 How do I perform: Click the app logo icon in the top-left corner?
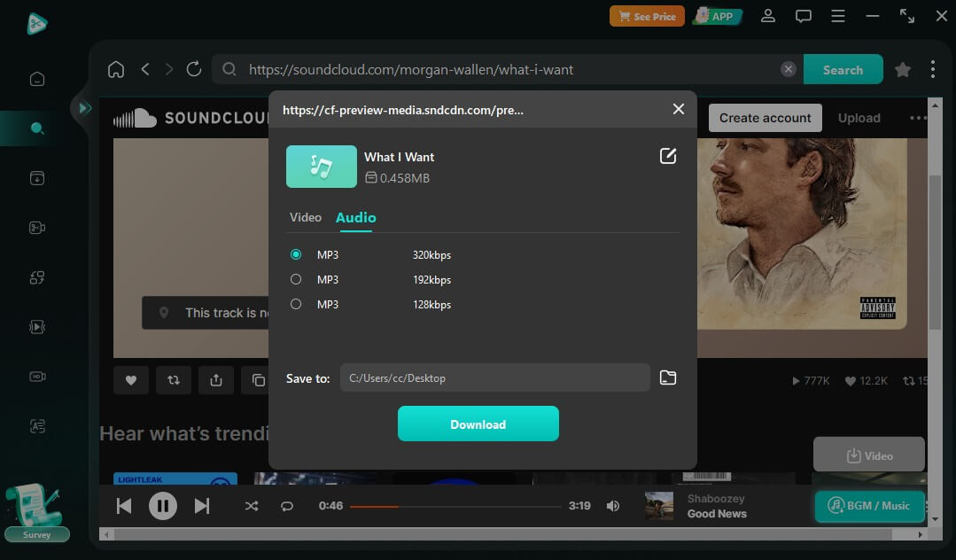tap(37, 23)
